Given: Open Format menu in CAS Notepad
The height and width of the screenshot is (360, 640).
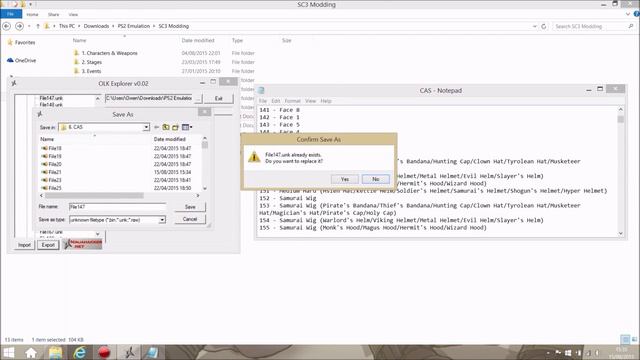Looking at the screenshot, I should [292, 101].
